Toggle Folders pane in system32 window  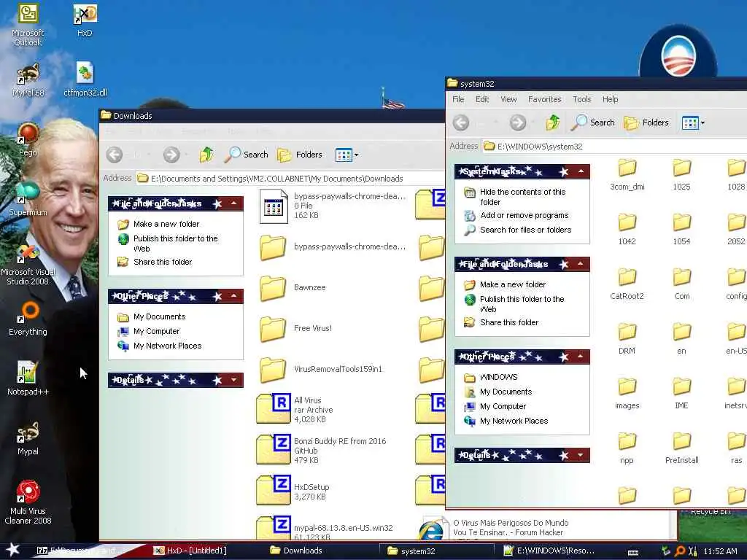tap(646, 122)
